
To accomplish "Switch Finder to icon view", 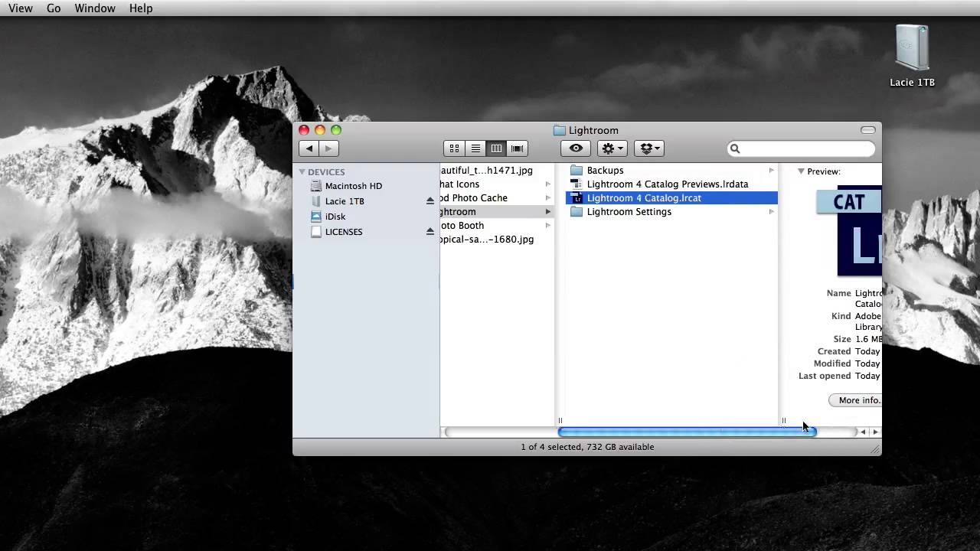I will 454,148.
